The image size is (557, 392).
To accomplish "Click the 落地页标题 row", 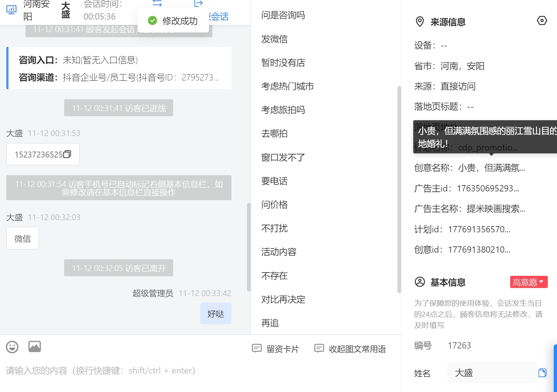I will pos(444,107).
